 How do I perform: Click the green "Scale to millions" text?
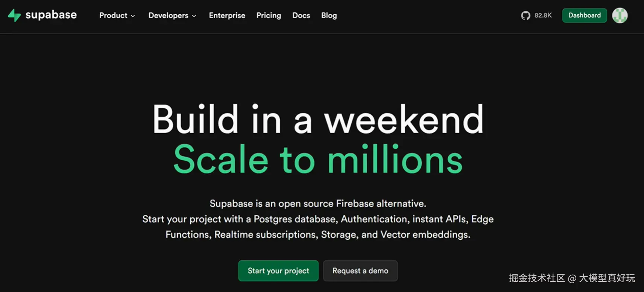pos(318,160)
